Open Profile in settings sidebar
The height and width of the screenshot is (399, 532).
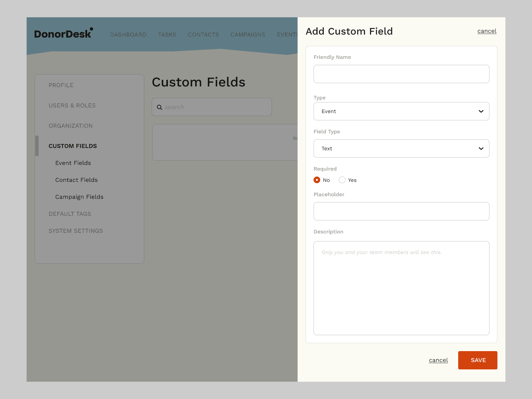coord(61,85)
